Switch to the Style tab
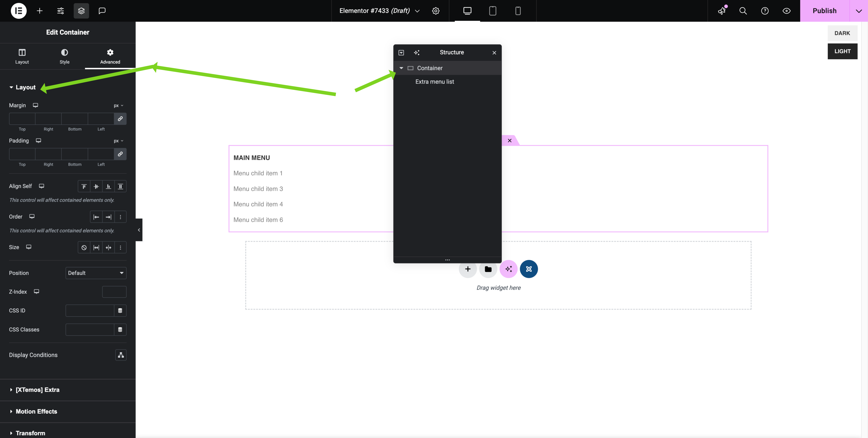This screenshot has width=868, height=438. (x=64, y=56)
